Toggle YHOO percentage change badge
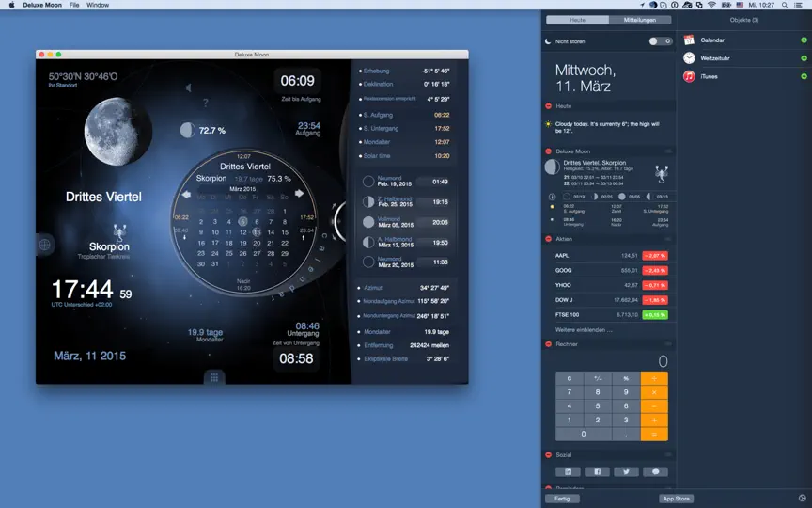Image resolution: width=812 pixels, height=508 pixels. (654, 285)
